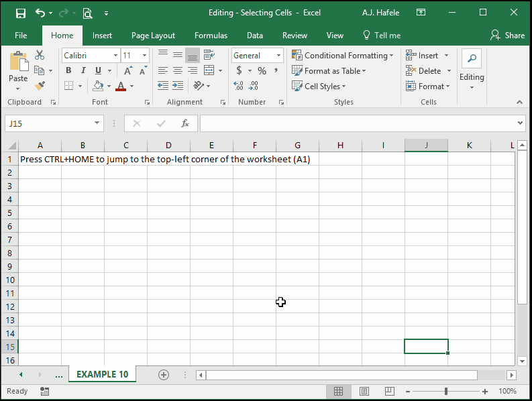This screenshot has height=401, width=532.
Task: Open the Formulas tab
Action: tap(211, 36)
